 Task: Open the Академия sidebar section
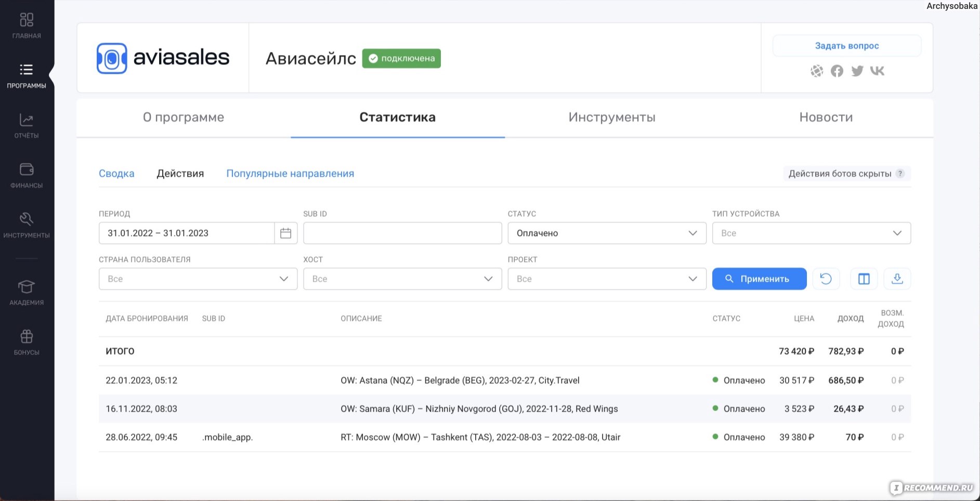[x=27, y=293]
